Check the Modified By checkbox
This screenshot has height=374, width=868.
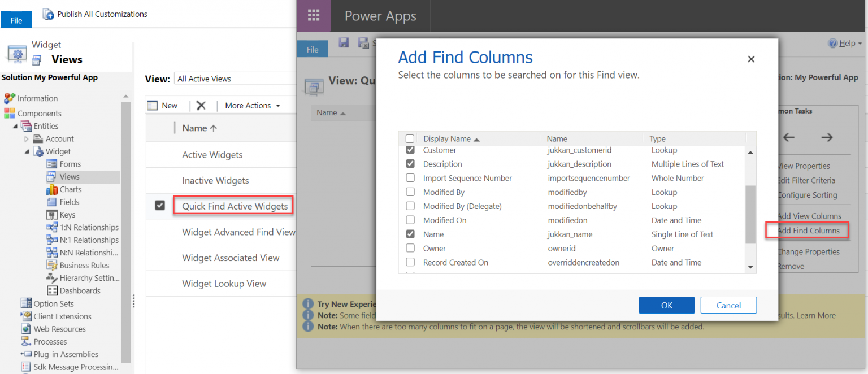410,192
